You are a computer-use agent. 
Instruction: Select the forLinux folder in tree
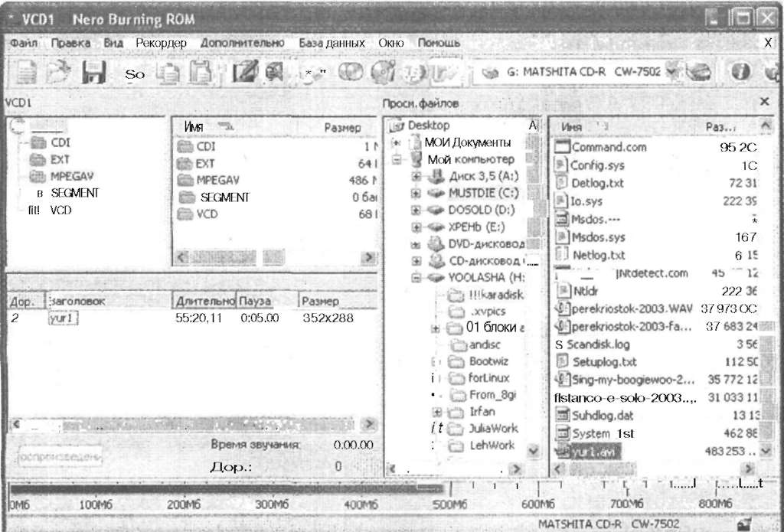pos(488,378)
